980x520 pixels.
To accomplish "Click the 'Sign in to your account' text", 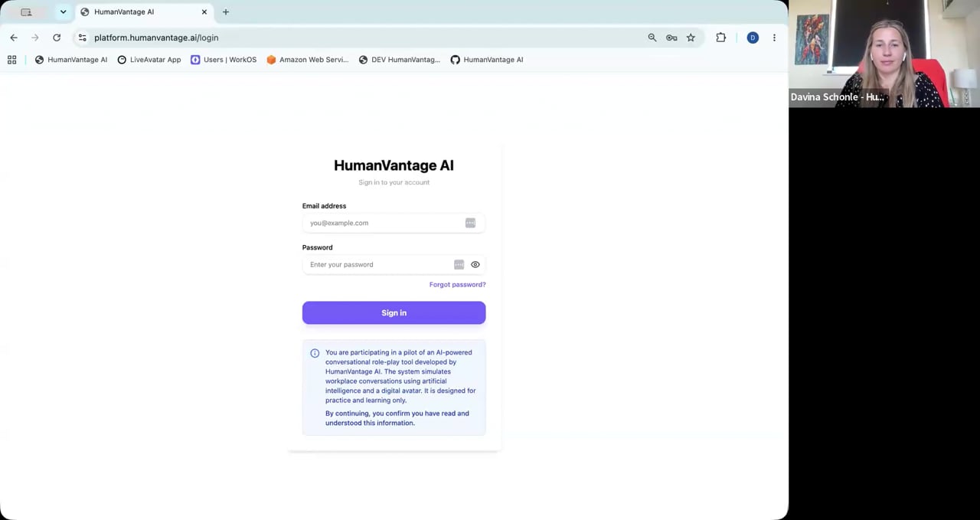I will (x=394, y=182).
